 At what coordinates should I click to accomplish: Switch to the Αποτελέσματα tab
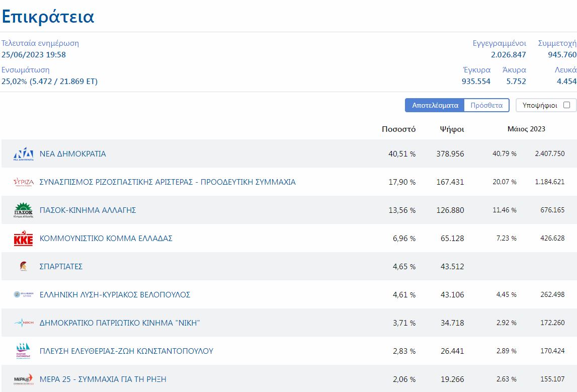435,105
